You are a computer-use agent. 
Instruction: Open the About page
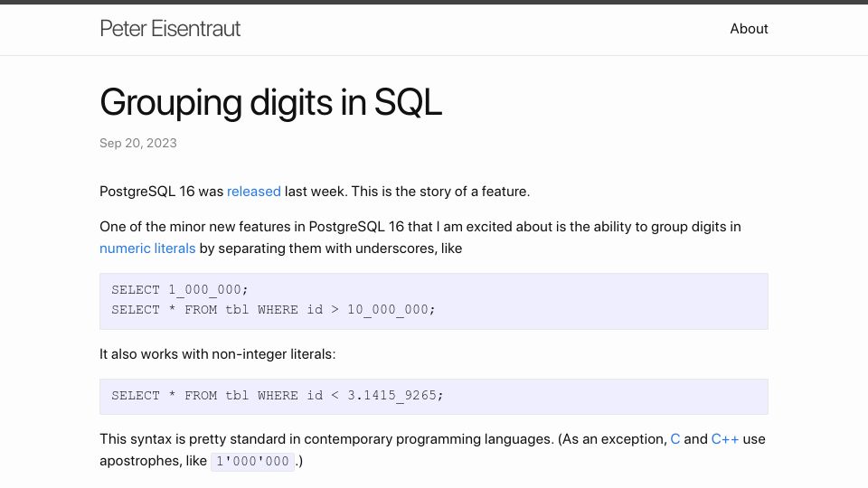pyautogui.click(x=749, y=29)
